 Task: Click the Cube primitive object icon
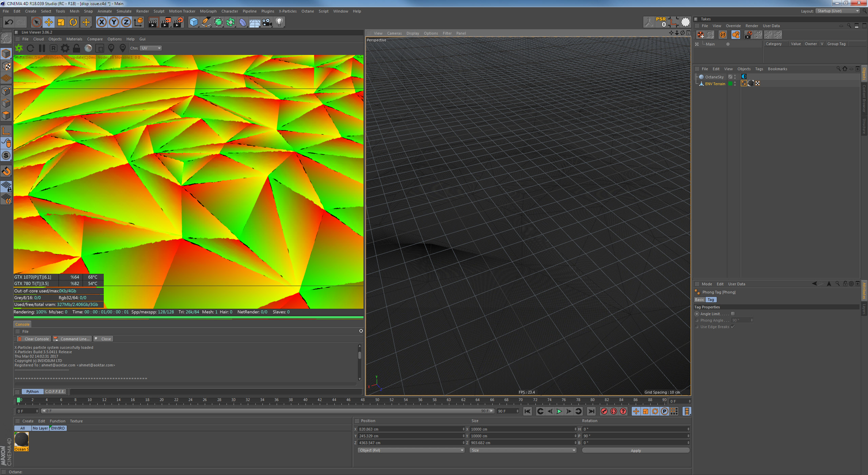point(194,22)
